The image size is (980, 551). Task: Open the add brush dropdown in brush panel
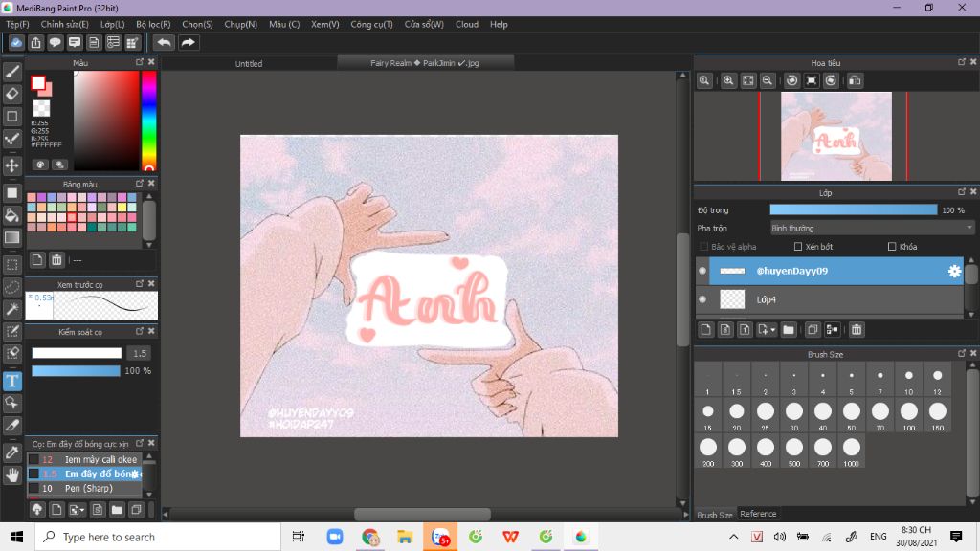pyautogui.click(x=82, y=511)
